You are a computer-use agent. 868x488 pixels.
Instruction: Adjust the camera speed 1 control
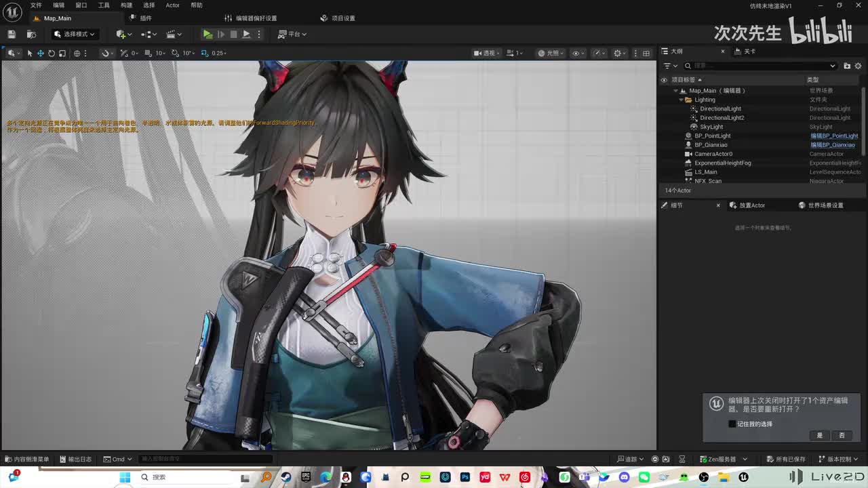515,53
